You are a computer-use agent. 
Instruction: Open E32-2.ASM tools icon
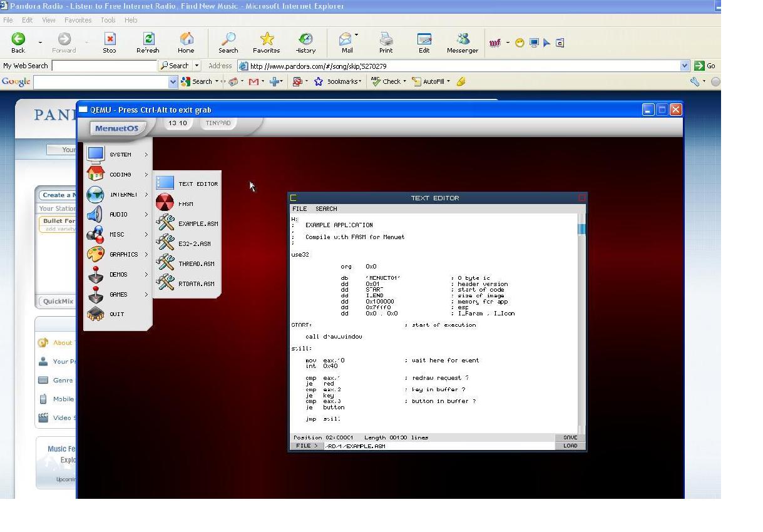(165, 243)
